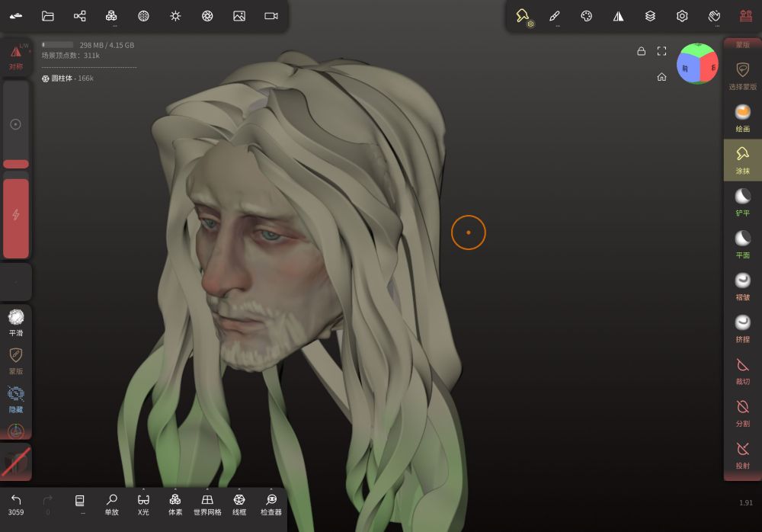Image resolution: width=762 pixels, height=532 pixels.
Task: Open the camera settings menu
Action: [271, 16]
